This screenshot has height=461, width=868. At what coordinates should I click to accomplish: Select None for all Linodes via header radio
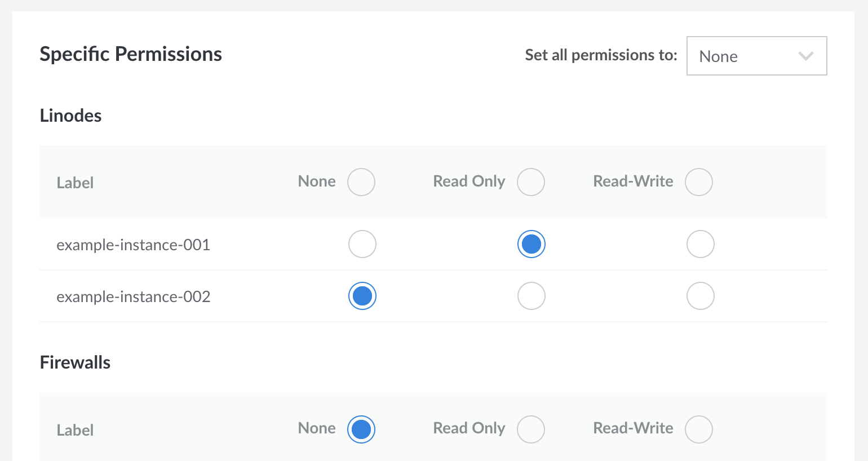click(x=361, y=181)
